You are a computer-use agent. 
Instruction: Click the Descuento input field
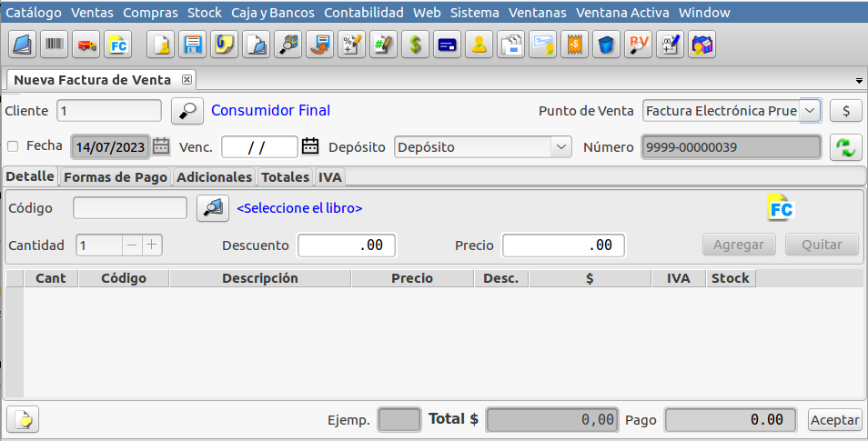(x=347, y=246)
